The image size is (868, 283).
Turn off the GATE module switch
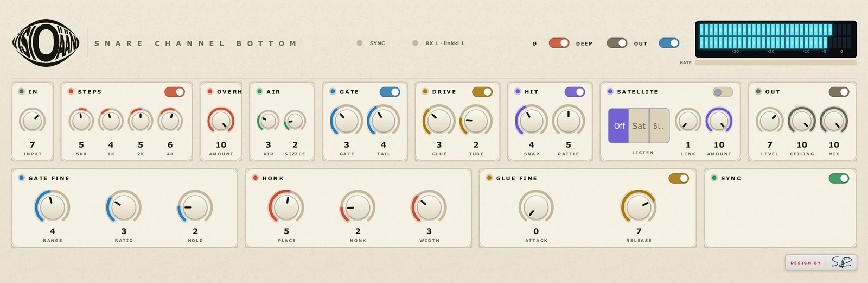(390, 92)
